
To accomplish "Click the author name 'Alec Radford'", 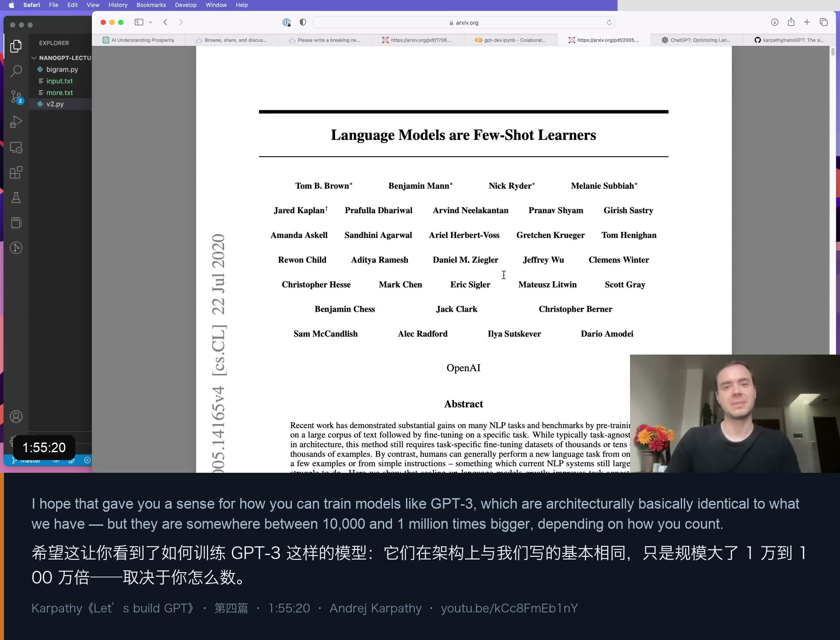I will (423, 334).
